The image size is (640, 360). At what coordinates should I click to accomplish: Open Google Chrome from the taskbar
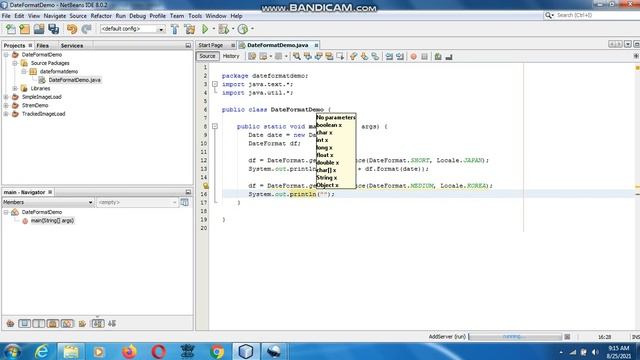(217, 351)
